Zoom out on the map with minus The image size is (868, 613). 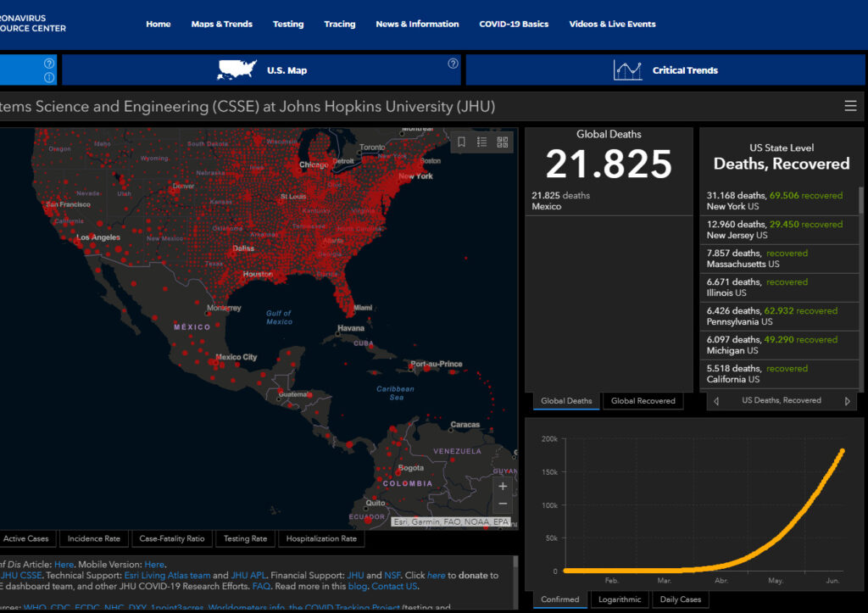[x=503, y=504]
